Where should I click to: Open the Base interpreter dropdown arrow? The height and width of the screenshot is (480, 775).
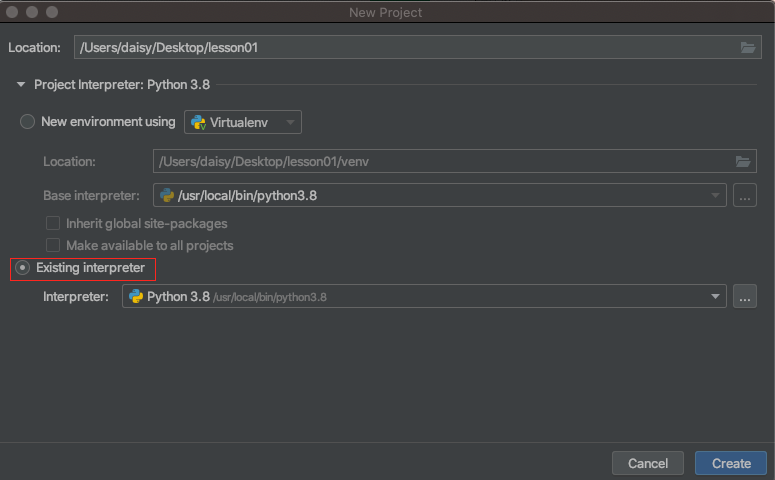[715, 196]
